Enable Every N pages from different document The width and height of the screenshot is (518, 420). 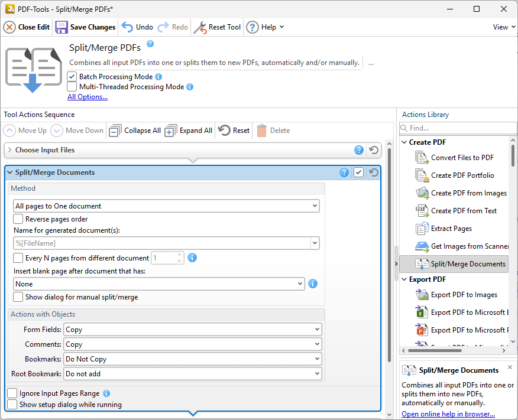18,258
